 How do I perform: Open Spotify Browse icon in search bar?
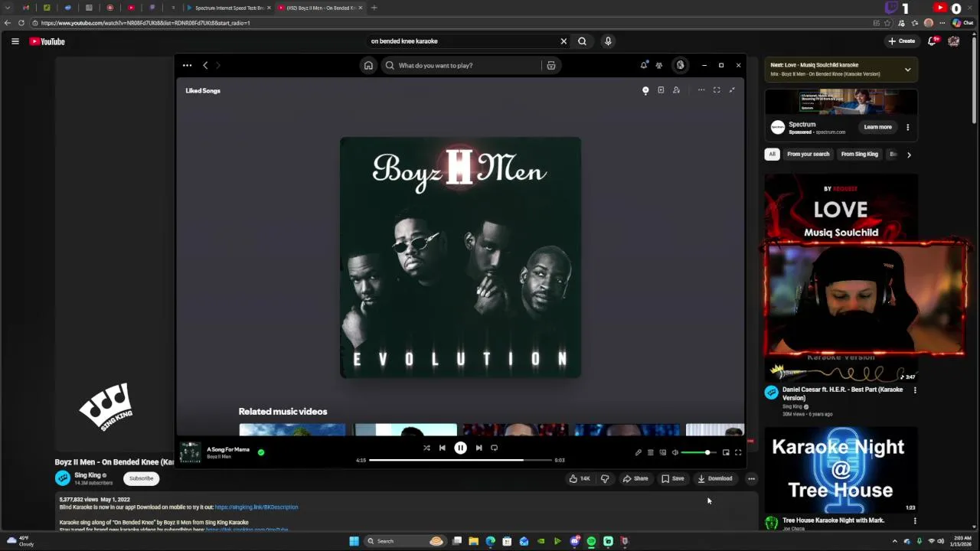click(550, 65)
